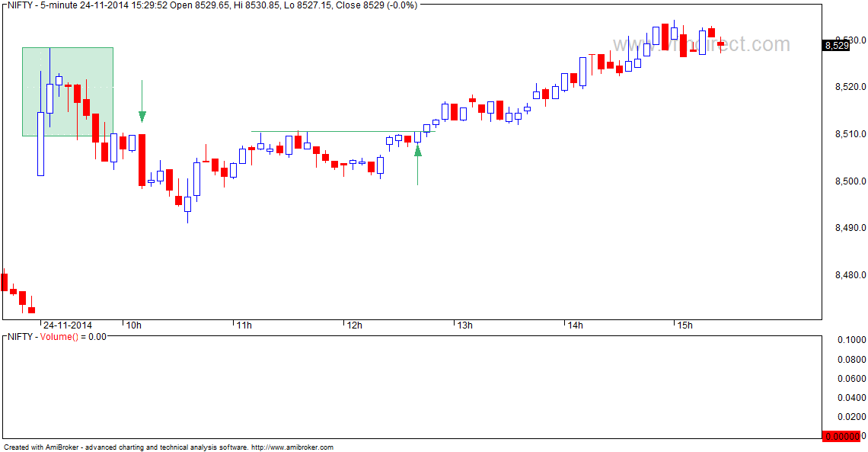Image resolution: width=868 pixels, height=452 pixels.
Task: Click the 8,500.0 price axis label
Action: (x=850, y=181)
